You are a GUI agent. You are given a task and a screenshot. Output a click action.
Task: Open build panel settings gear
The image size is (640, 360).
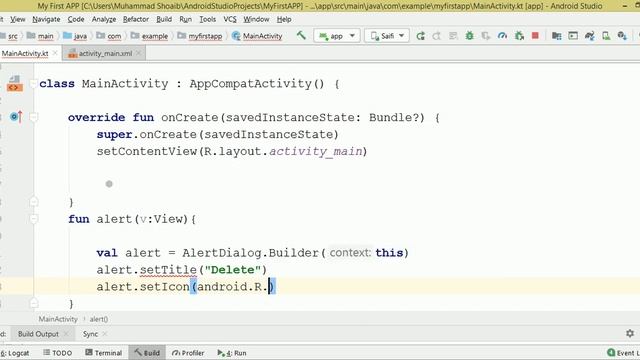click(x=630, y=333)
